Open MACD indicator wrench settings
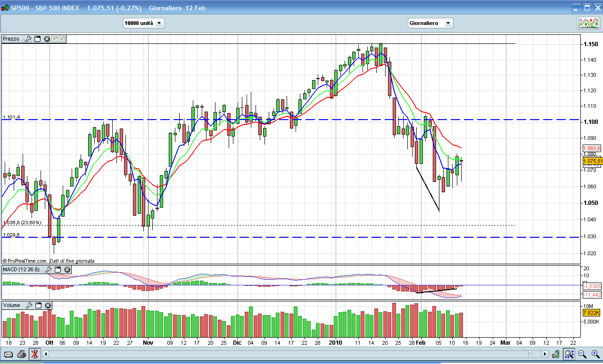603x364 pixels. [x=48, y=269]
